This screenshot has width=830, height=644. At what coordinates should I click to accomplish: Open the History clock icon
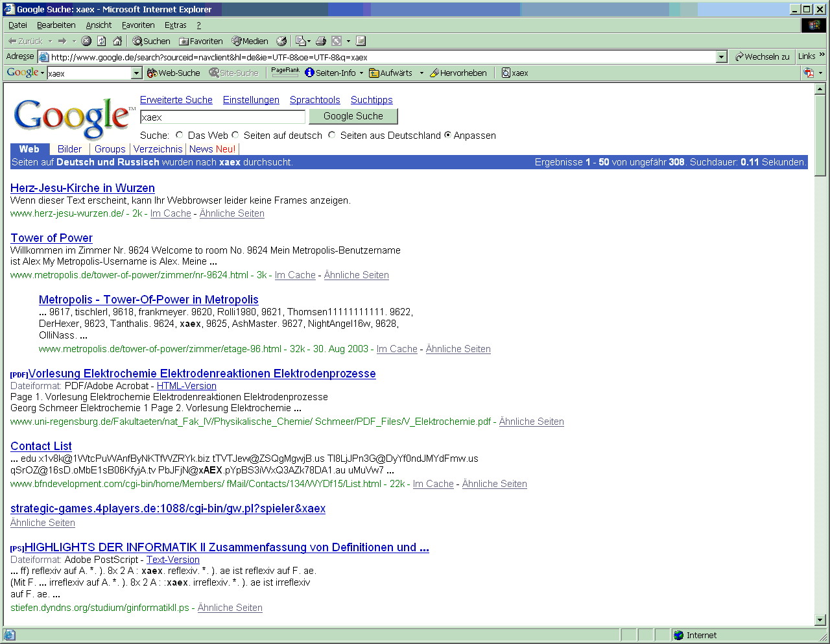pyautogui.click(x=281, y=41)
